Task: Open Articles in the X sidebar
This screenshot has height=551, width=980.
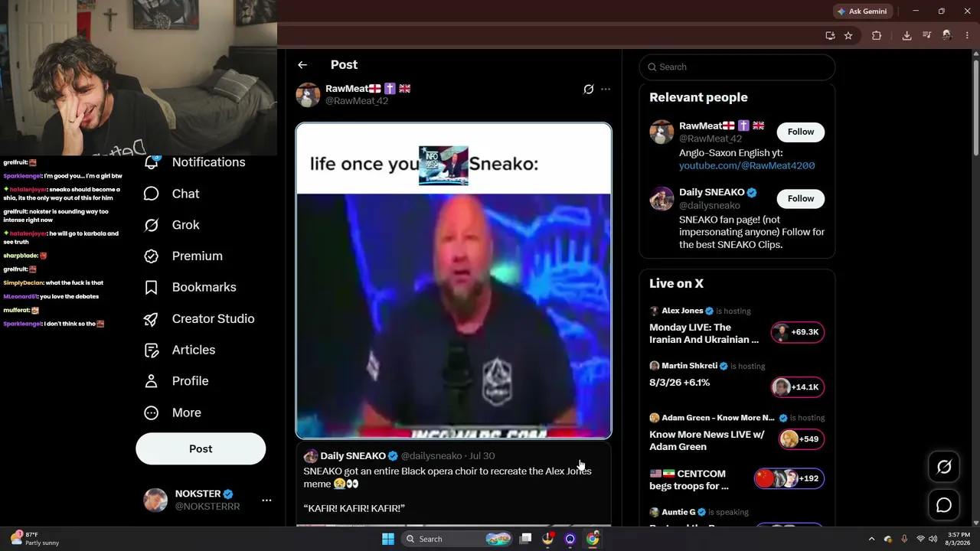Action: pos(179,350)
